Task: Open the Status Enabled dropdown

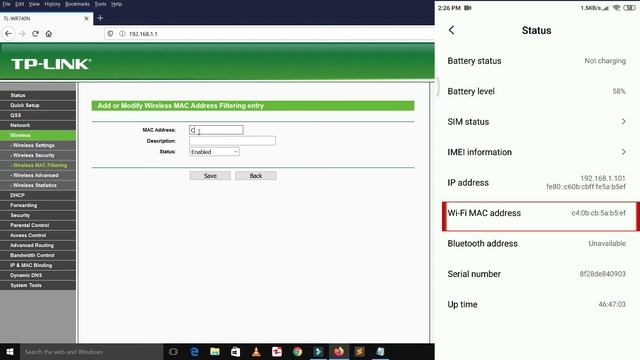Action: pos(214,152)
